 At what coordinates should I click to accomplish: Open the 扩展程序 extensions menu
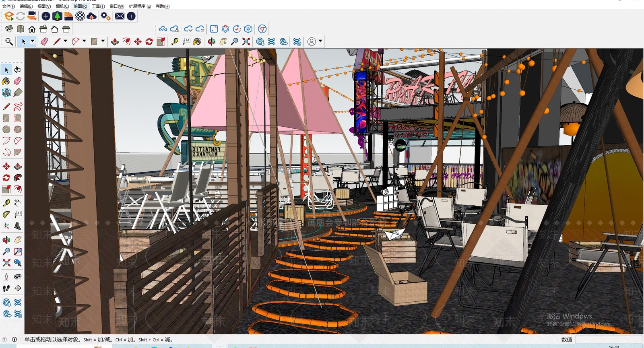pos(140,6)
